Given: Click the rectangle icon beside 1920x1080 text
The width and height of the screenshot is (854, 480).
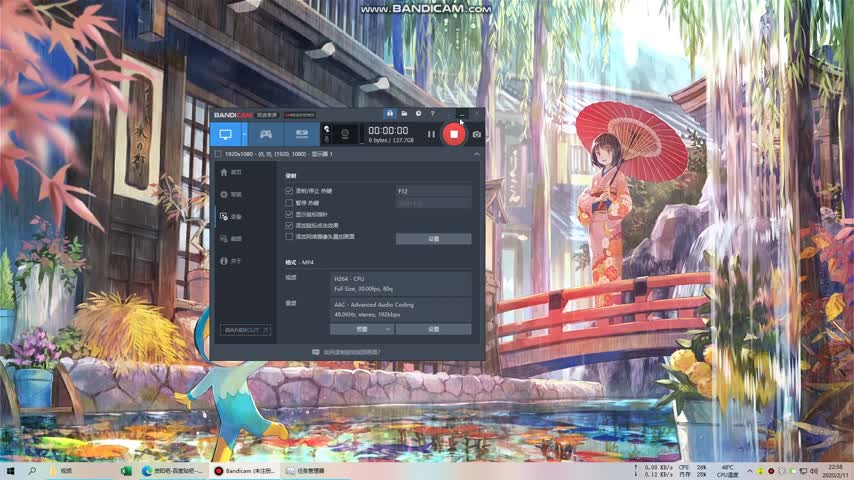Looking at the screenshot, I should 218,154.
